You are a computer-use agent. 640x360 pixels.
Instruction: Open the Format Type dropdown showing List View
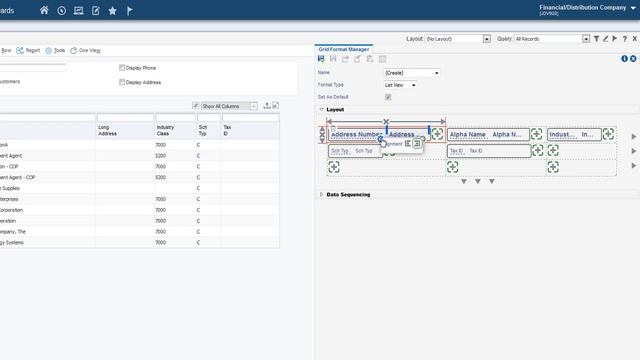[x=400, y=85]
